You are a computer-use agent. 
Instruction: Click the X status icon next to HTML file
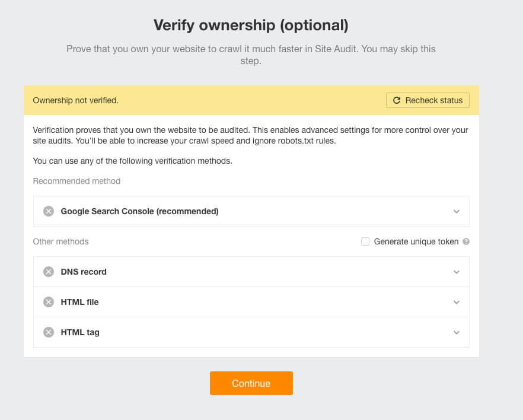[x=49, y=302]
